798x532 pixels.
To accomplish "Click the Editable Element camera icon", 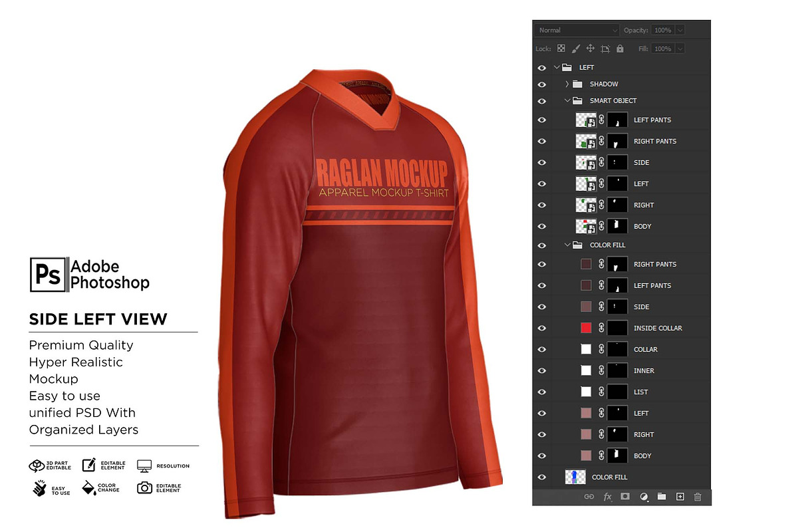I will [x=144, y=488].
